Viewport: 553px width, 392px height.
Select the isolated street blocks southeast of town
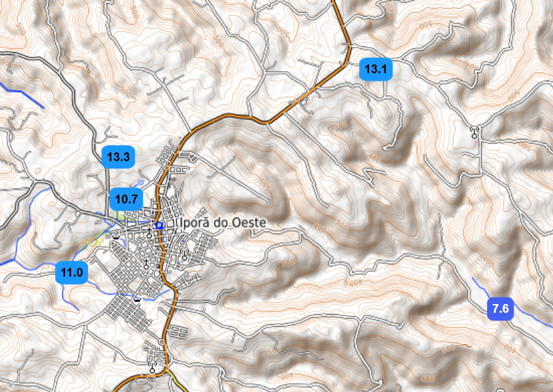click(x=178, y=332)
